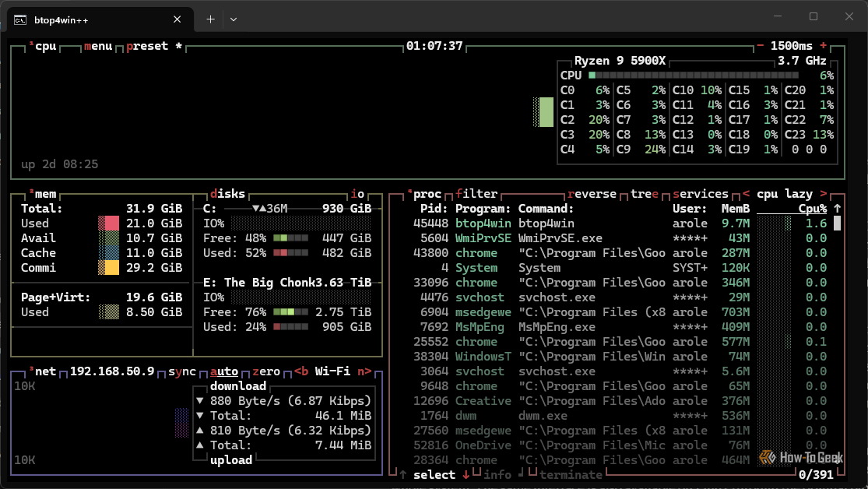
Task: Click the info button below process list
Action: [497, 475]
